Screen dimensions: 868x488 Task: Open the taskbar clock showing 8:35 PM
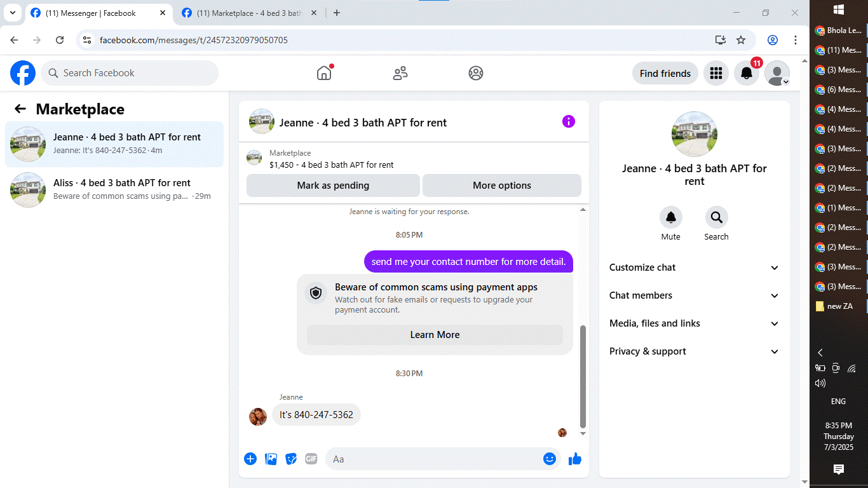pyautogui.click(x=838, y=437)
